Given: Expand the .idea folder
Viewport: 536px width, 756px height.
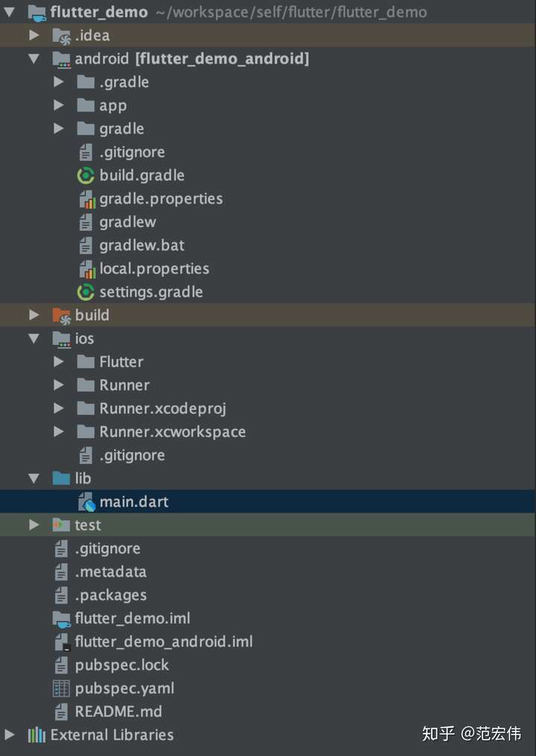Looking at the screenshot, I should pos(34,35).
